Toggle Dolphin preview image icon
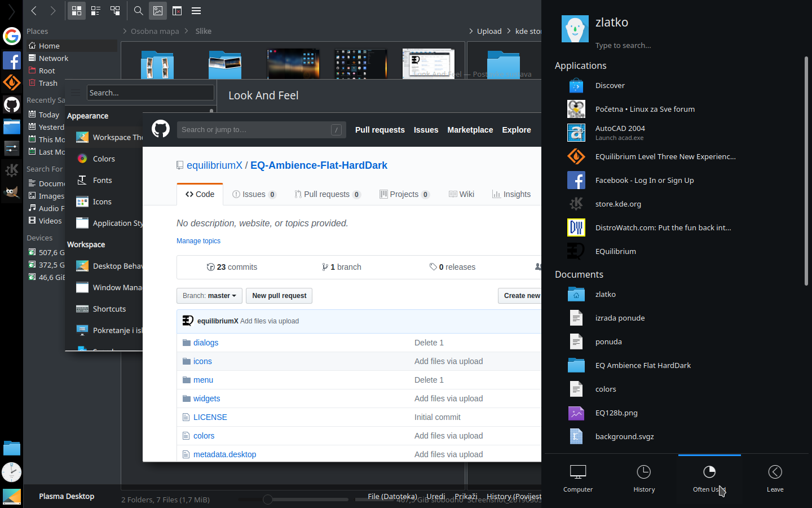The height and width of the screenshot is (508, 812). click(x=158, y=11)
